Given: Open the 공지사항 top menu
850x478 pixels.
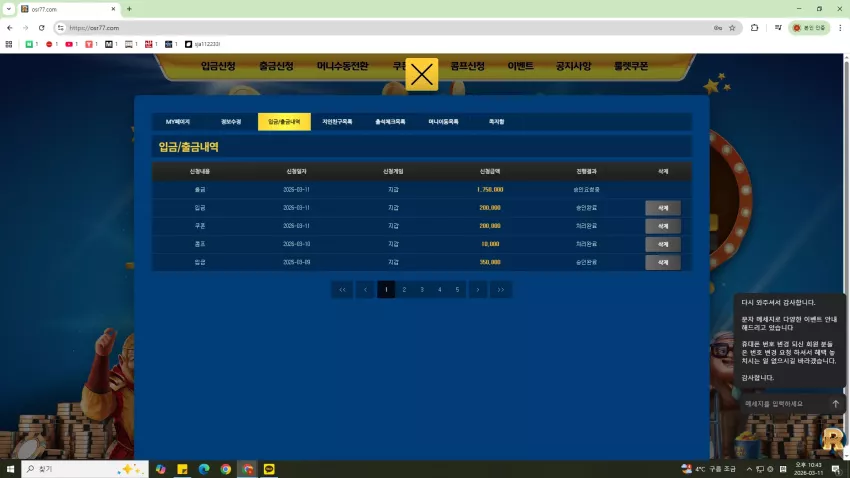Looking at the screenshot, I should (573, 66).
